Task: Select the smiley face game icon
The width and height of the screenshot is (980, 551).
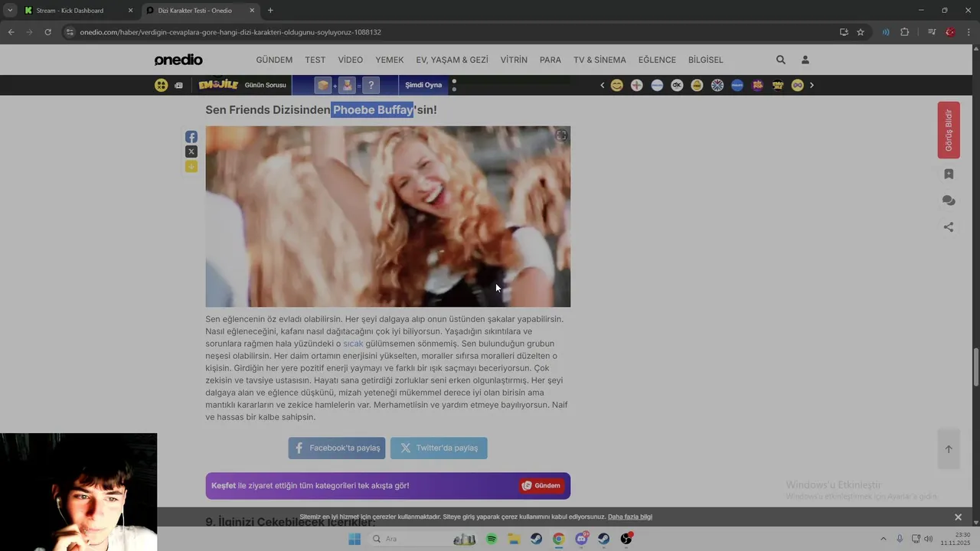Action: [616, 85]
